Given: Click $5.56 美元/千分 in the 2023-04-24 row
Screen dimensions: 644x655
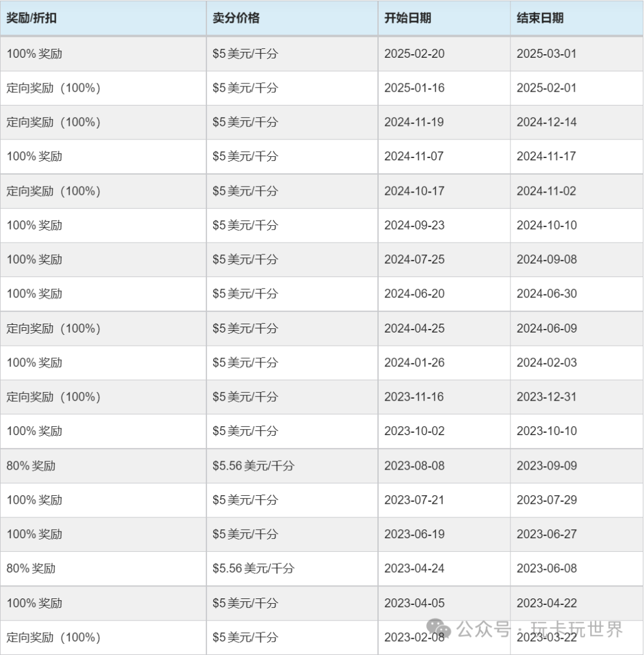Looking at the screenshot, I should (x=253, y=569).
